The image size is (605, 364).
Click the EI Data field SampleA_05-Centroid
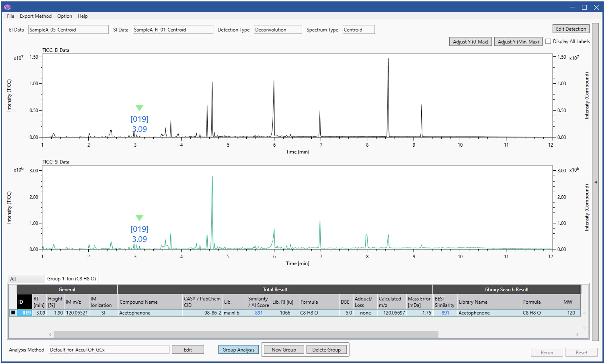coord(68,30)
